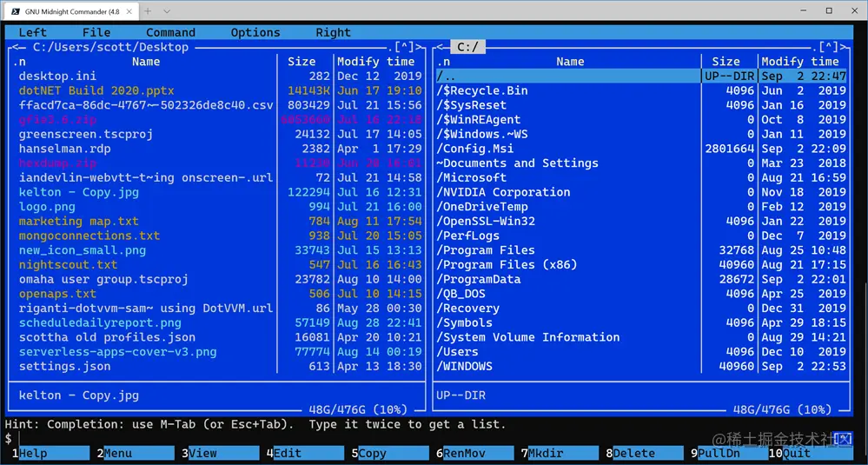
Task: Sort left panel by Name column header
Action: pos(146,62)
